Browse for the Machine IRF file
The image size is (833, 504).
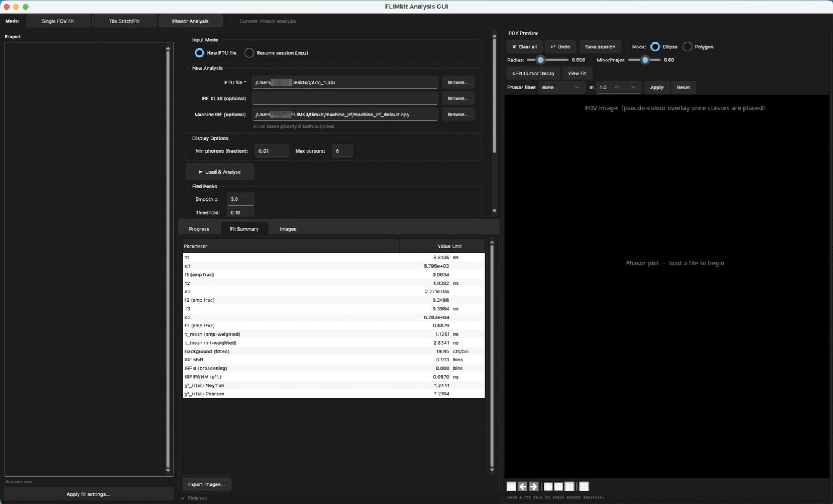pyautogui.click(x=458, y=115)
